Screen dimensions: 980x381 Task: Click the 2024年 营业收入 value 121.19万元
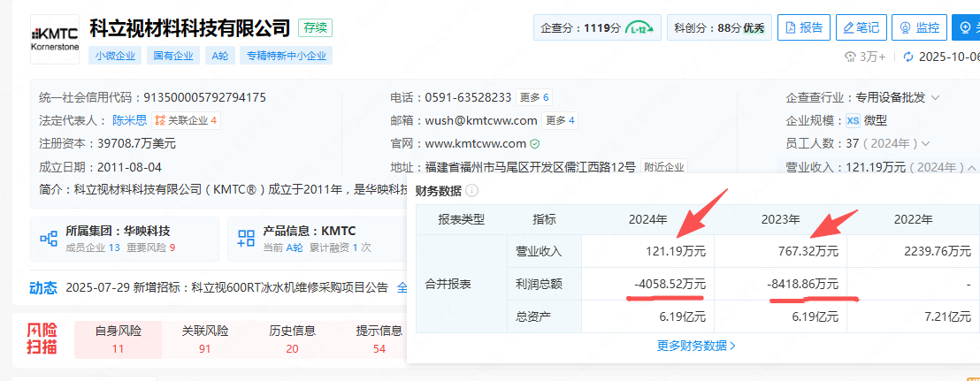click(675, 252)
